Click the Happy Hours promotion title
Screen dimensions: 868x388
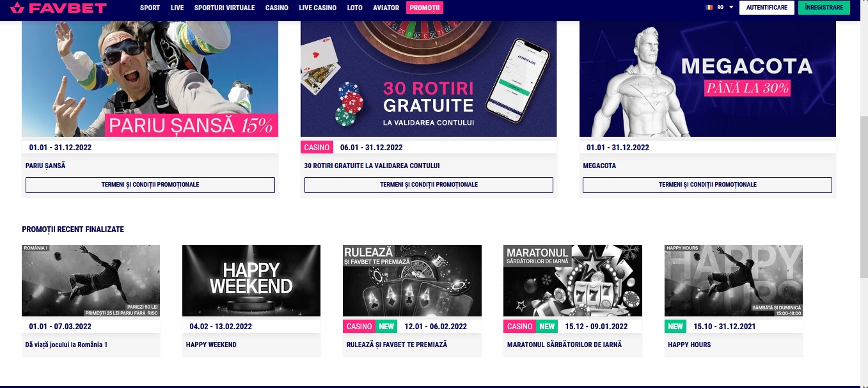pyautogui.click(x=689, y=345)
